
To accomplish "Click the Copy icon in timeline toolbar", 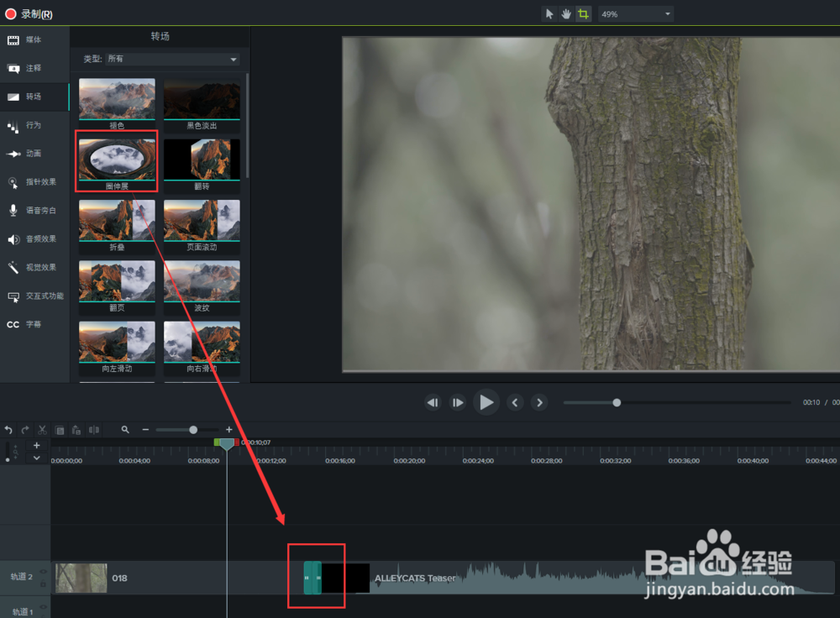I will click(60, 430).
